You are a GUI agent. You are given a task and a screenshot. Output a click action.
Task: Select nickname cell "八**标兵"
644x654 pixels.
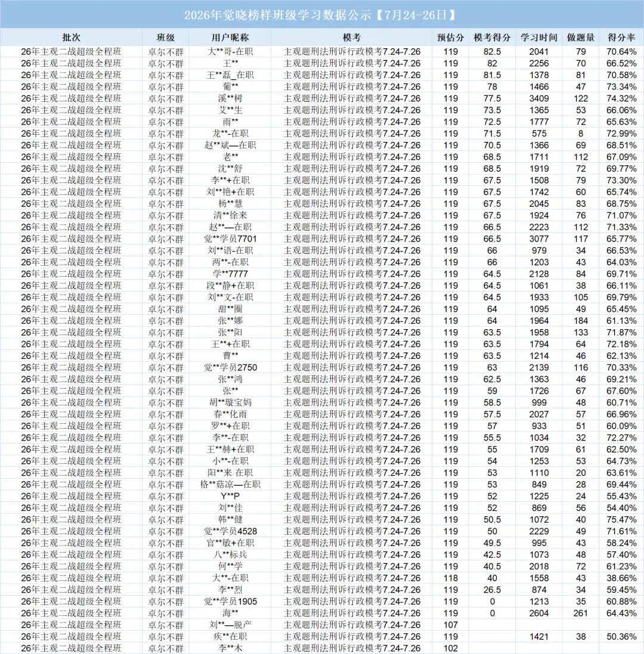click(x=230, y=554)
